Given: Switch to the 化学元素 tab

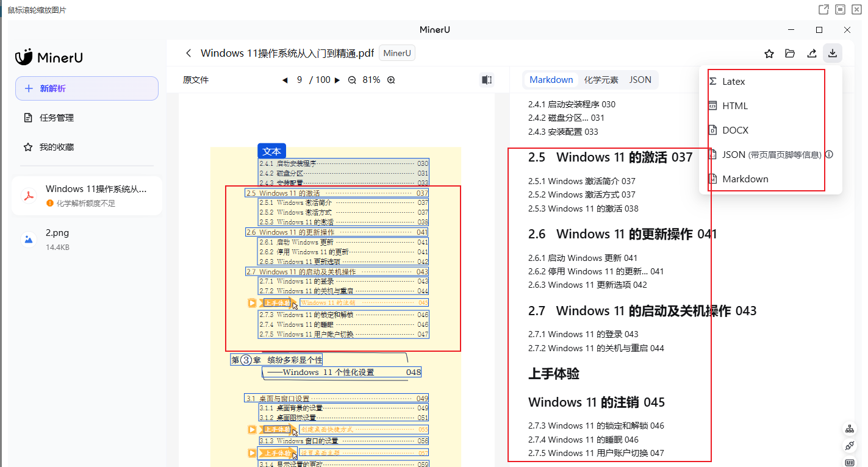Looking at the screenshot, I should click(x=601, y=80).
